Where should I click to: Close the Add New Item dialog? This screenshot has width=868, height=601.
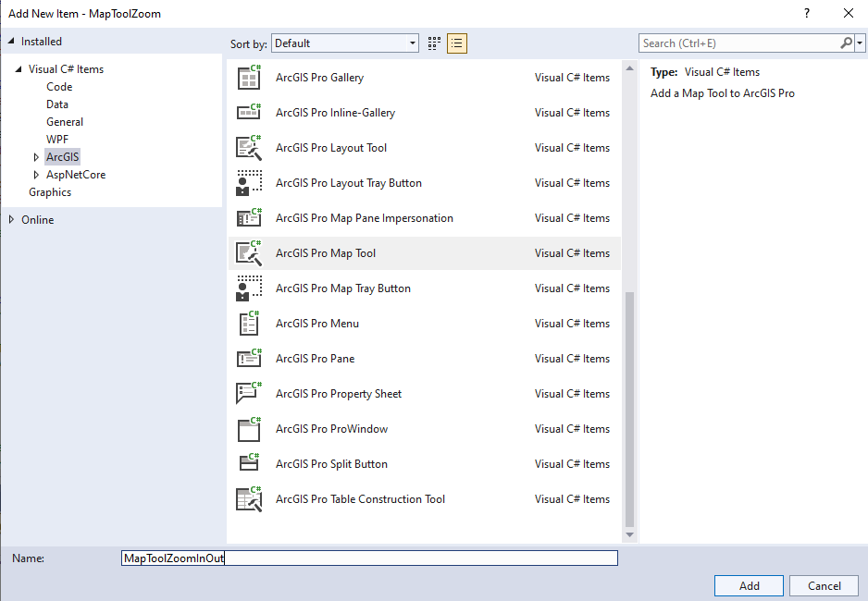click(848, 13)
